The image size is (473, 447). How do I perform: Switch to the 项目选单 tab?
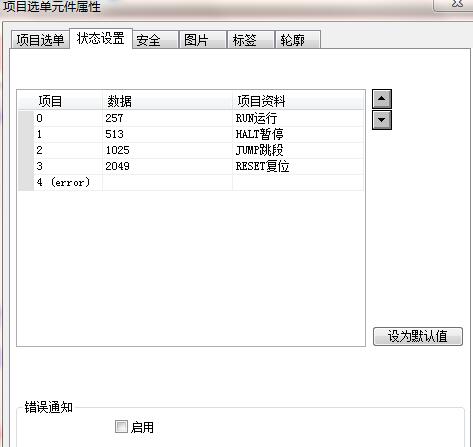click(x=40, y=40)
